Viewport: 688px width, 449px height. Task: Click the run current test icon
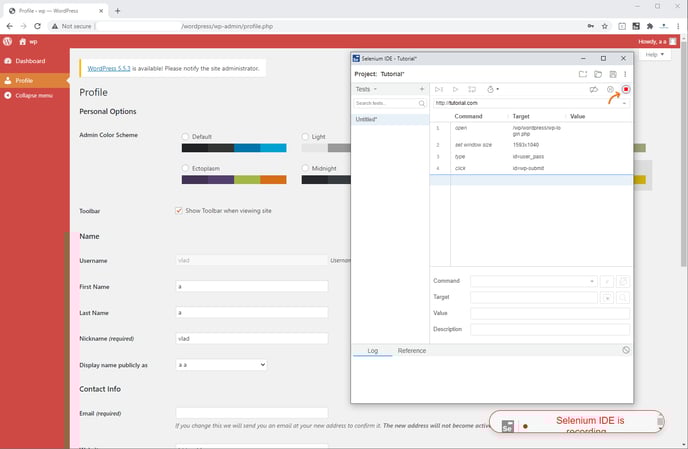click(x=455, y=90)
